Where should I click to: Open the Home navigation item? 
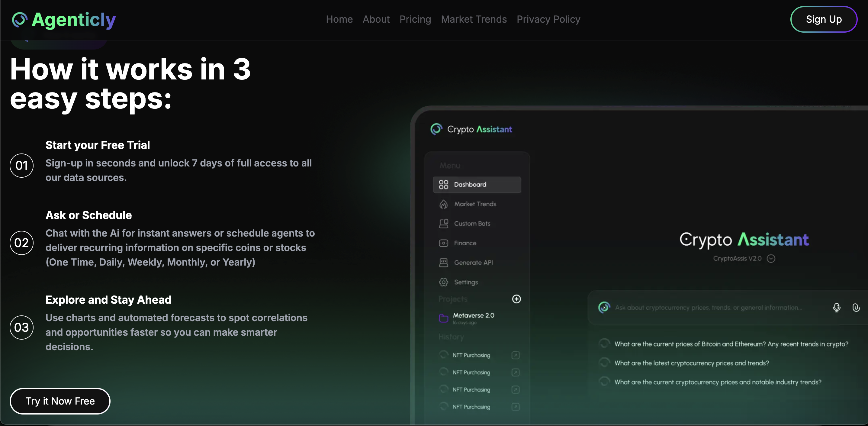339,19
